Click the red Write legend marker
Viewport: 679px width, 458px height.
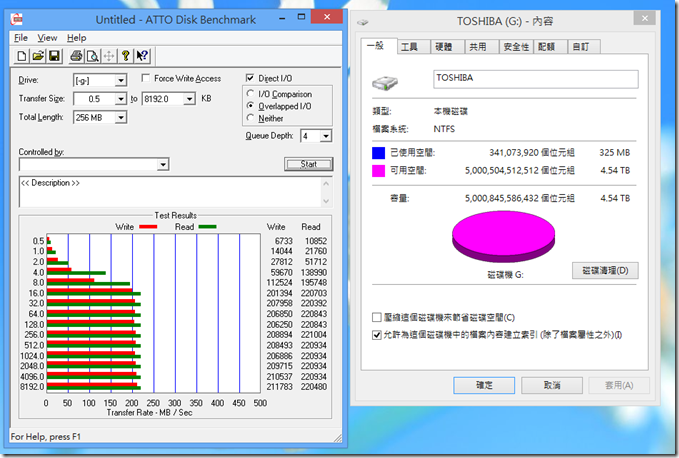tap(148, 226)
